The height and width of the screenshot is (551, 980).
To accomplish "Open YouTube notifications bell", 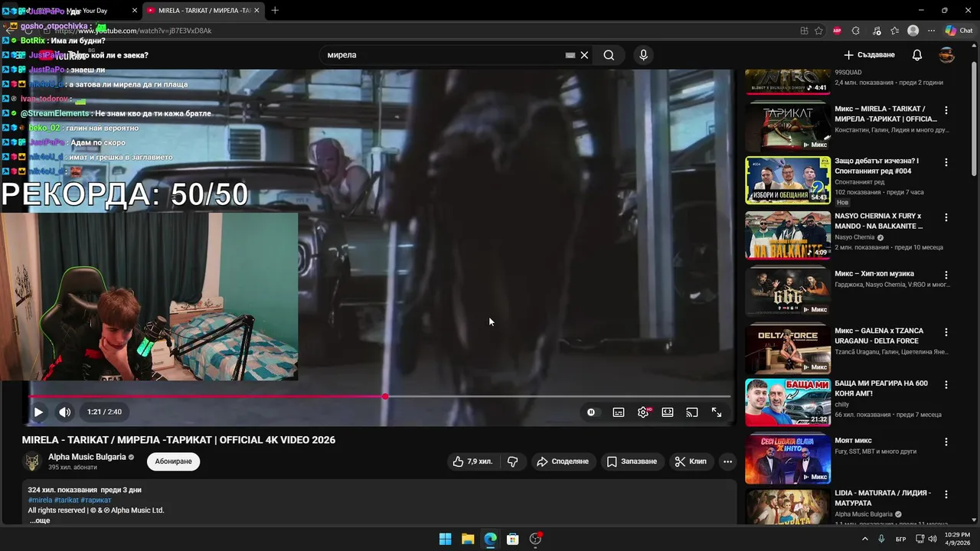I will [917, 55].
